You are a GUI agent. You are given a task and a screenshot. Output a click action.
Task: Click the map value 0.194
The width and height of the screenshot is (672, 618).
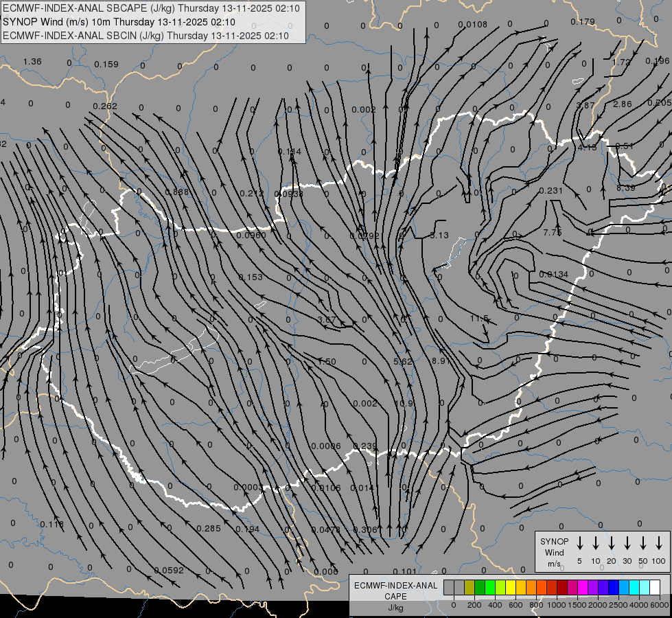pyautogui.click(x=247, y=529)
